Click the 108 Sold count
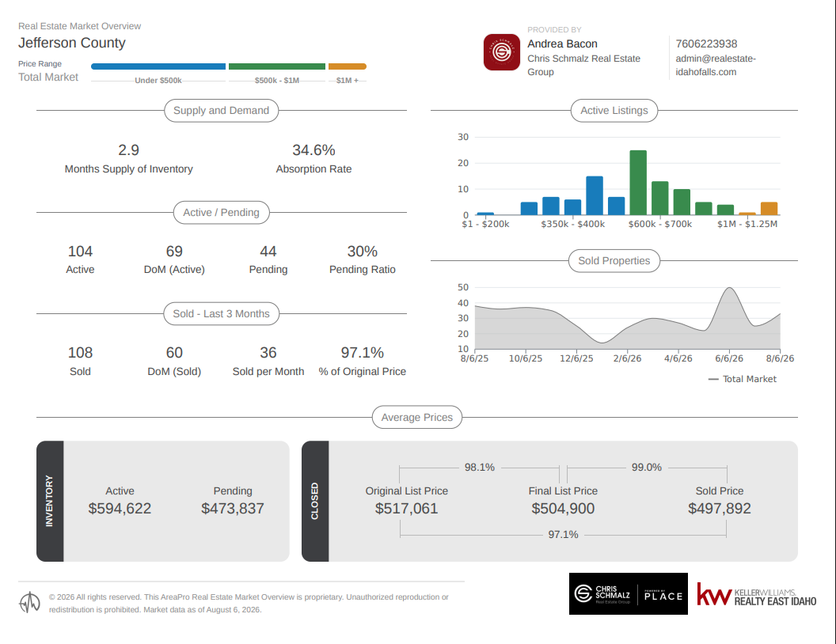The image size is (836, 644). click(x=80, y=353)
